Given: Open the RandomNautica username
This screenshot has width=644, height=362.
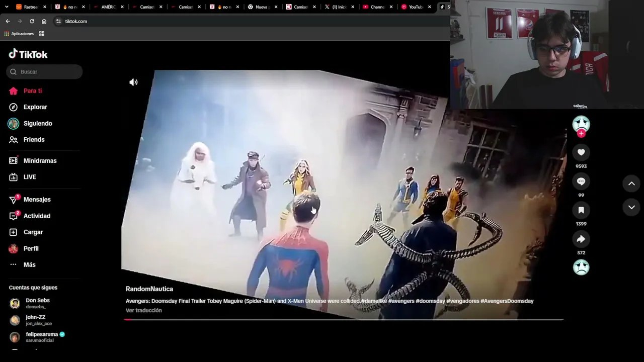Looking at the screenshot, I should (149, 289).
